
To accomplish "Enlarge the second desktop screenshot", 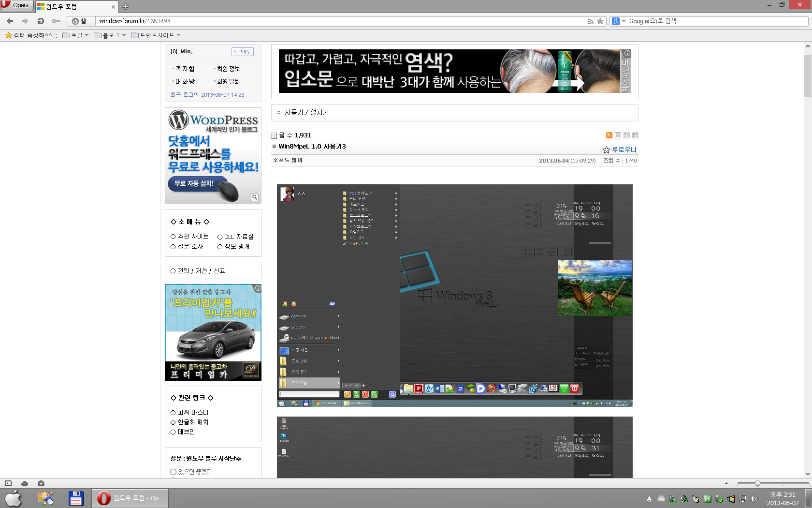I will tap(454, 447).
